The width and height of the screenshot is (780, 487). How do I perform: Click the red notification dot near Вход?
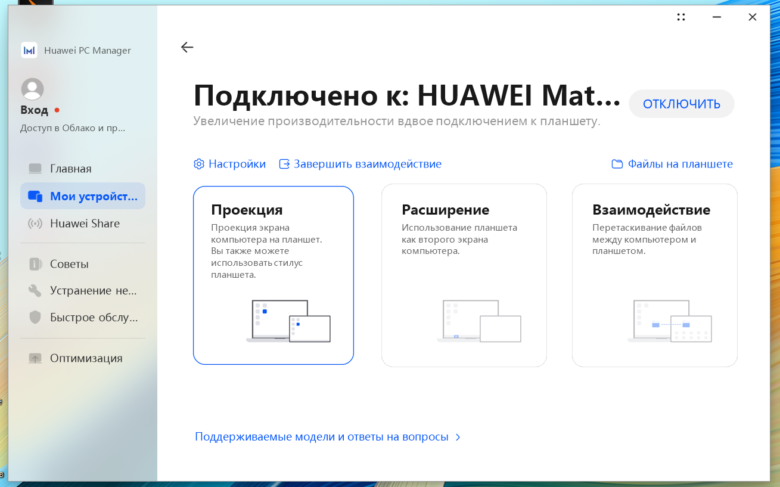[57, 110]
